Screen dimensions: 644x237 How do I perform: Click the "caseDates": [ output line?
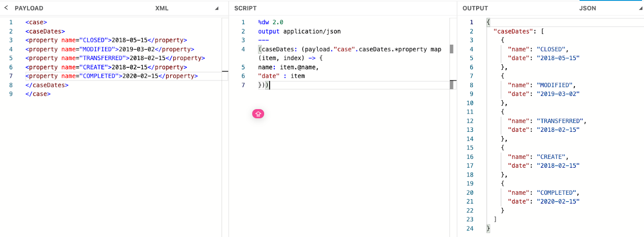[x=519, y=31]
